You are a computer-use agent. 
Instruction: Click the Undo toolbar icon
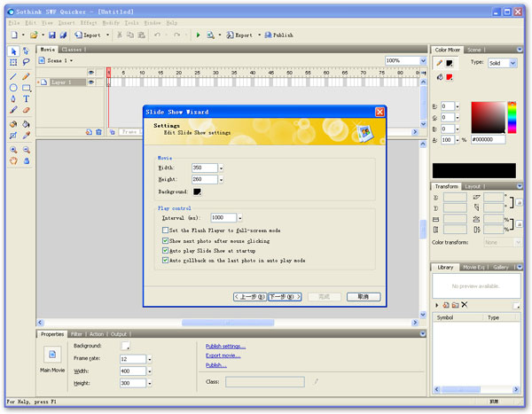coord(157,35)
